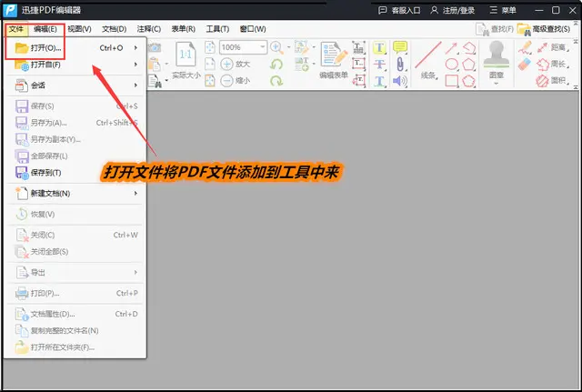Select the pencil freehand drawing tool

[525, 47]
